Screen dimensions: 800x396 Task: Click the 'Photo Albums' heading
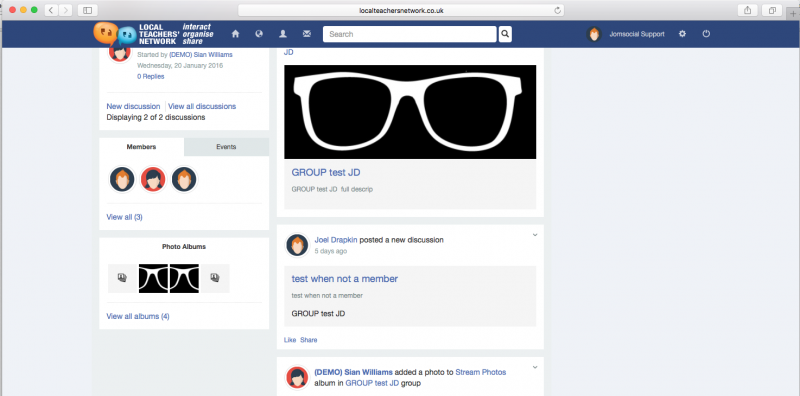pyautogui.click(x=184, y=246)
